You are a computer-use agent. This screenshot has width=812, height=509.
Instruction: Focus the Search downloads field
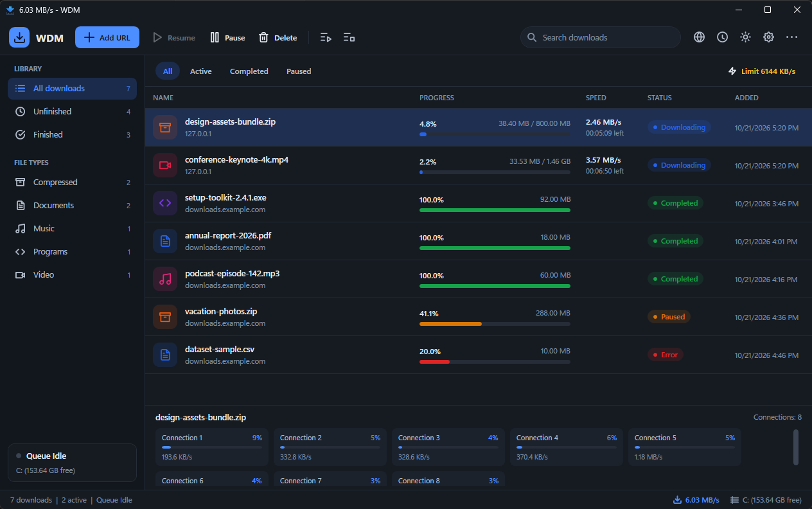click(601, 37)
